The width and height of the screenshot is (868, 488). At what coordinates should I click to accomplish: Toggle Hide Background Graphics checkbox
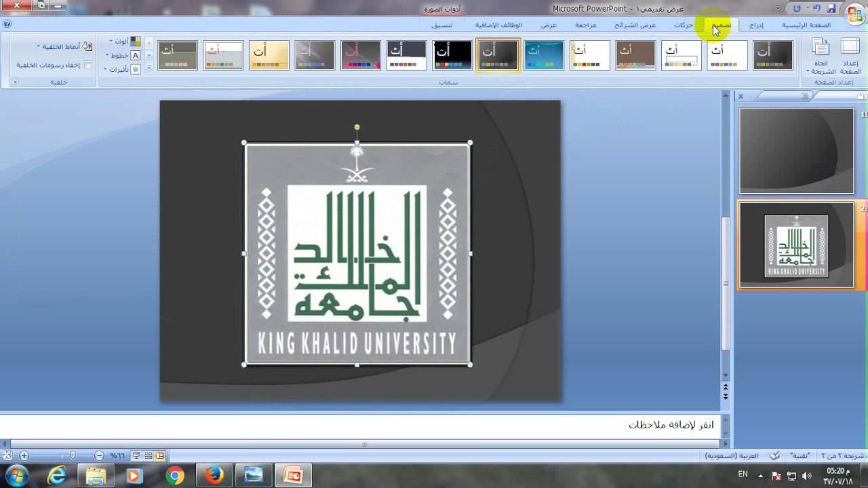pyautogui.click(x=88, y=65)
